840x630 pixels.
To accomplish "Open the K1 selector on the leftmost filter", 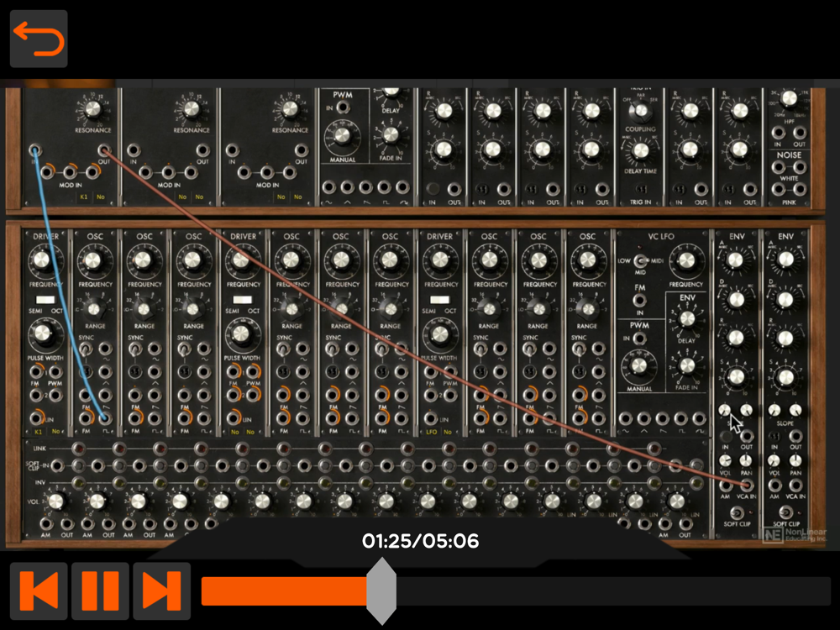I will pos(83,197).
